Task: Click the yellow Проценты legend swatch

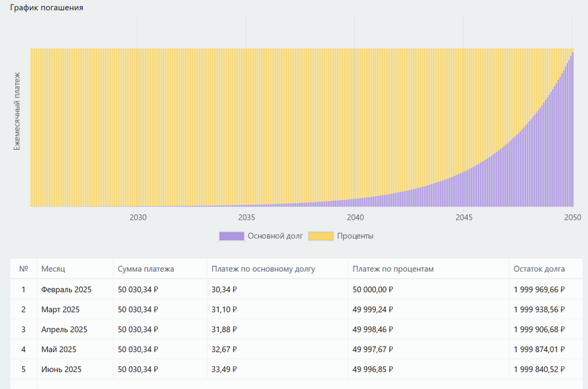Action: click(x=321, y=236)
